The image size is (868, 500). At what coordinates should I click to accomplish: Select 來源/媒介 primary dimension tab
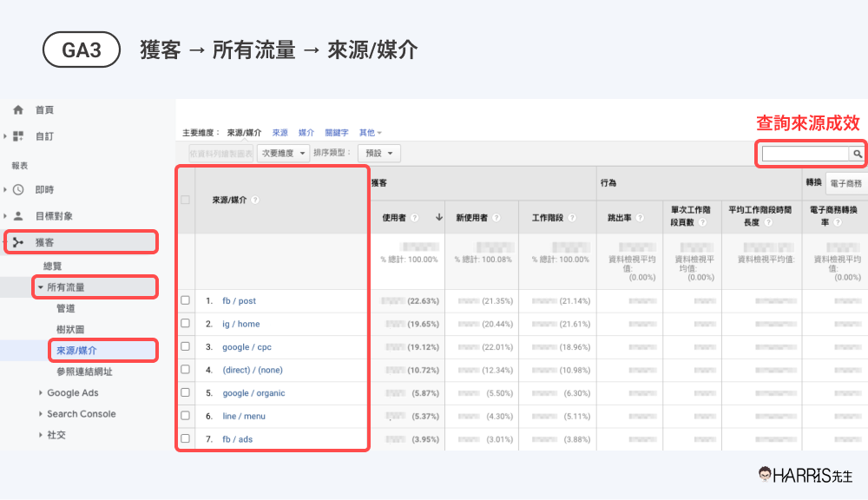(244, 133)
